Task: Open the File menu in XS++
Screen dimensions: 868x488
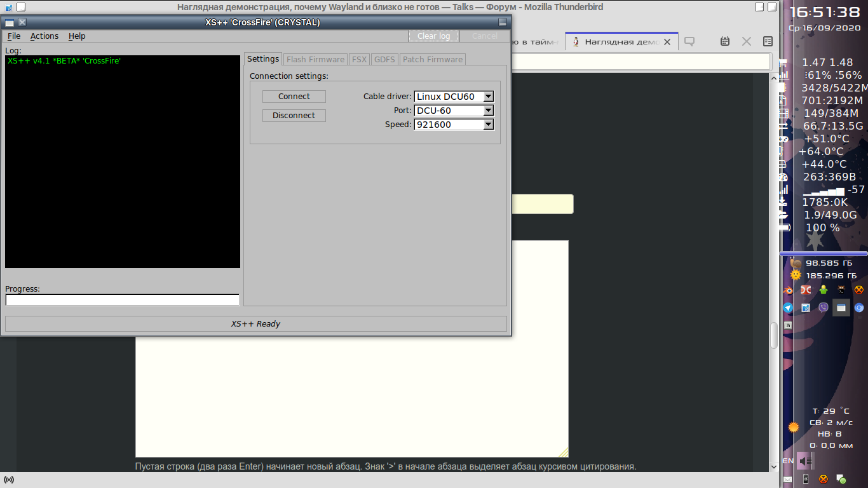Action: pos(14,36)
